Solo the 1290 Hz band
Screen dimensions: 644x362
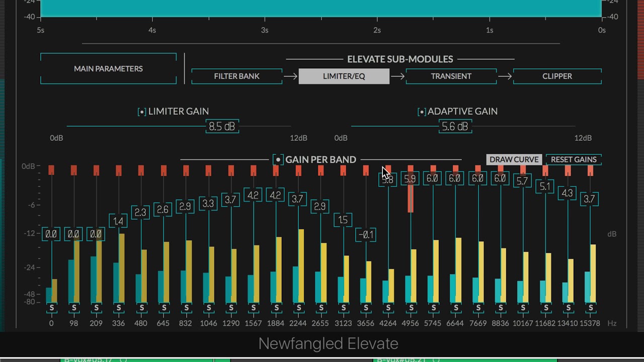pyautogui.click(x=231, y=308)
